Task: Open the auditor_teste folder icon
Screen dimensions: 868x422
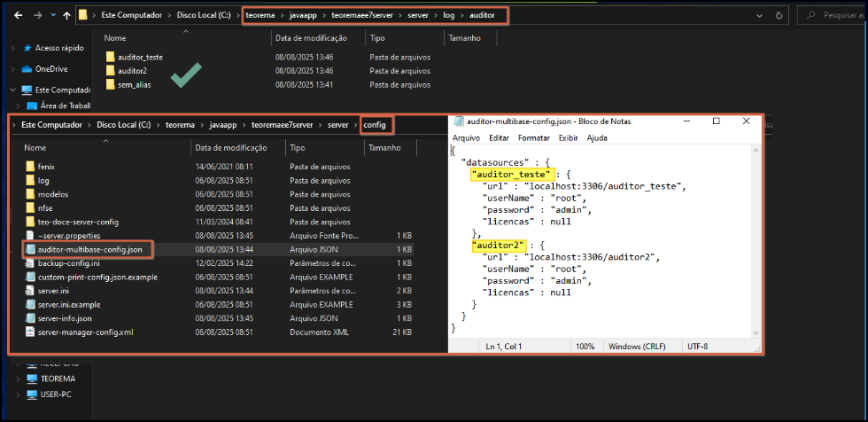Action: pyautogui.click(x=110, y=57)
